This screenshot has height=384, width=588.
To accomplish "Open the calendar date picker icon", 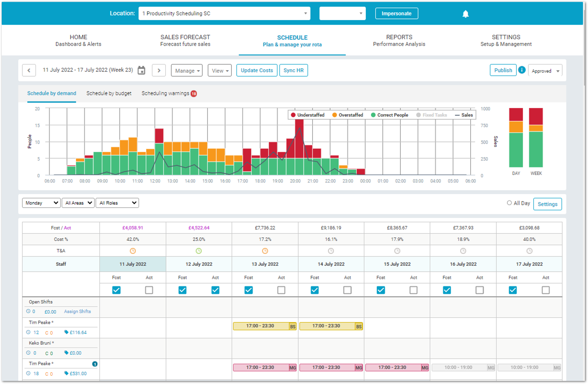I will pos(142,70).
